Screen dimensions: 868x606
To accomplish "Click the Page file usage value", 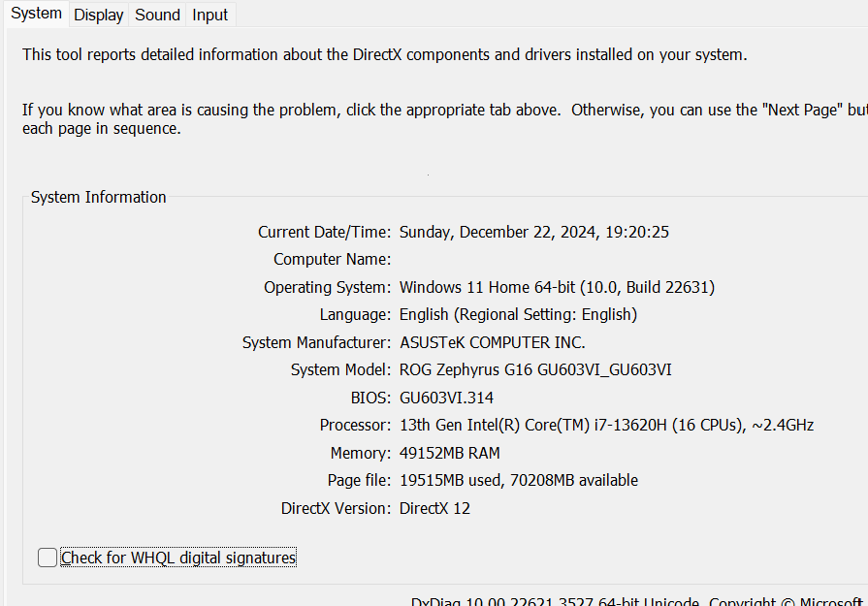I will [519, 481].
